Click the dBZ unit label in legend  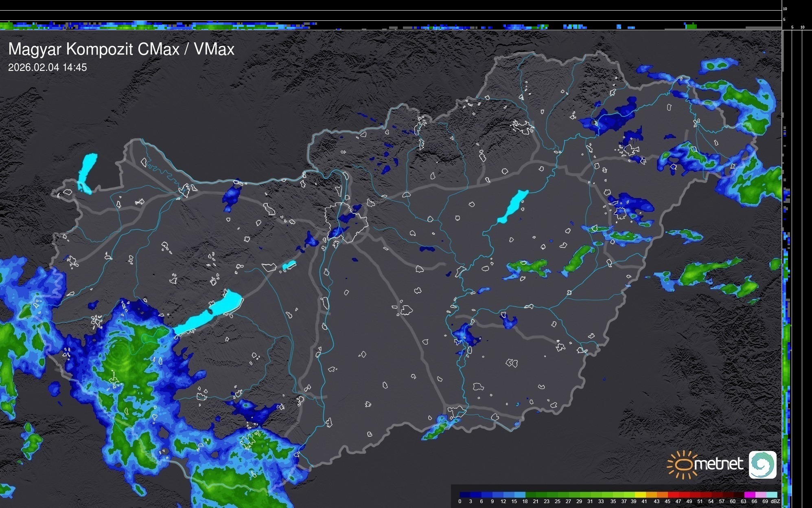(775, 501)
